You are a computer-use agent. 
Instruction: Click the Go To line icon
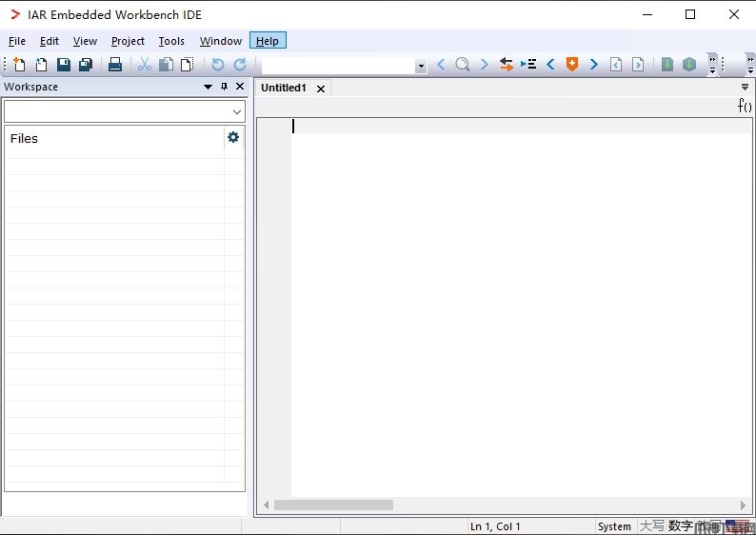tap(528, 64)
